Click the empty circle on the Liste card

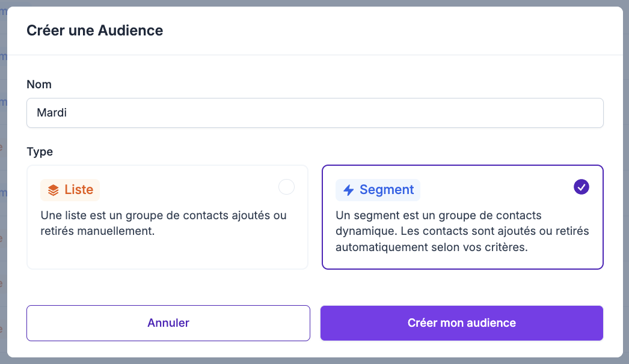tap(286, 187)
